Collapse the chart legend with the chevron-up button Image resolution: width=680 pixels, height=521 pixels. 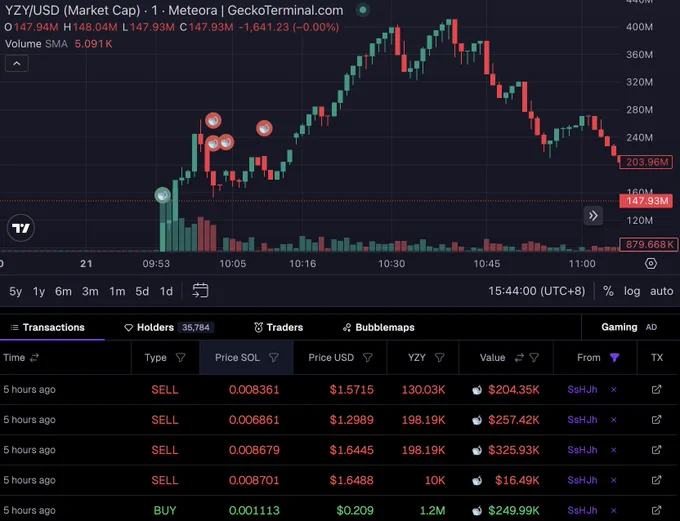tap(16, 64)
